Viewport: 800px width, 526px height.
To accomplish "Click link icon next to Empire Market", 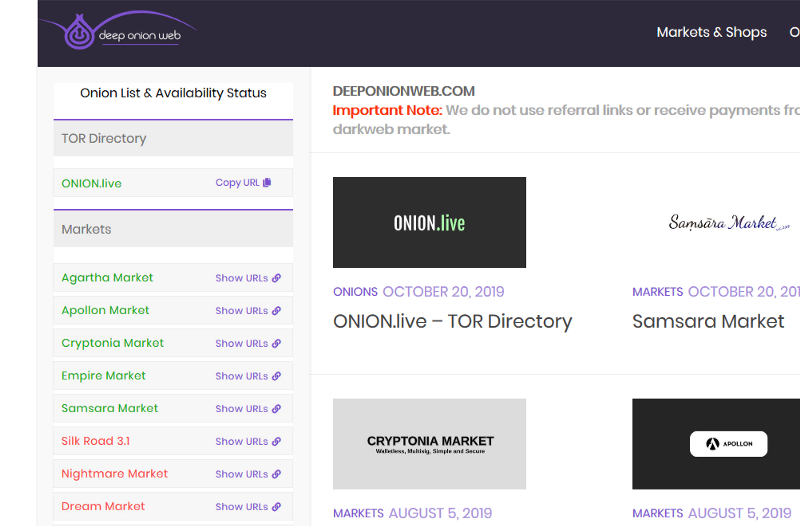I will coord(276,376).
